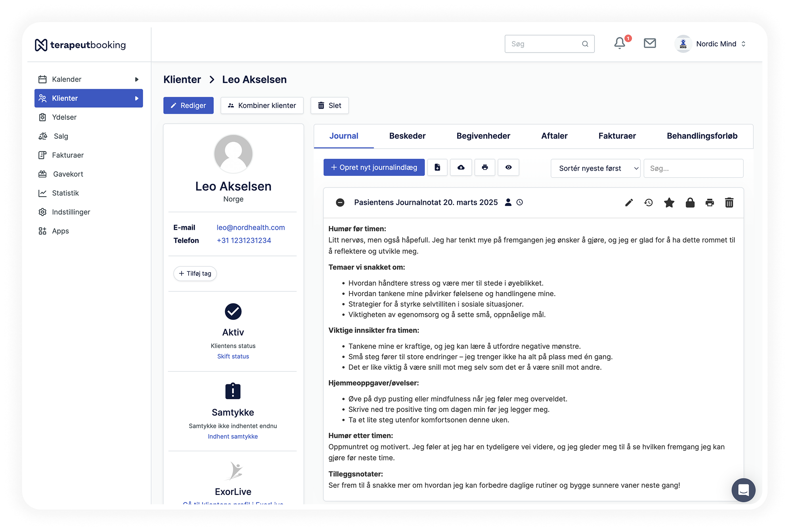790x532 pixels.
Task: Toggle journal visibility with eye icon
Action: [x=508, y=167]
